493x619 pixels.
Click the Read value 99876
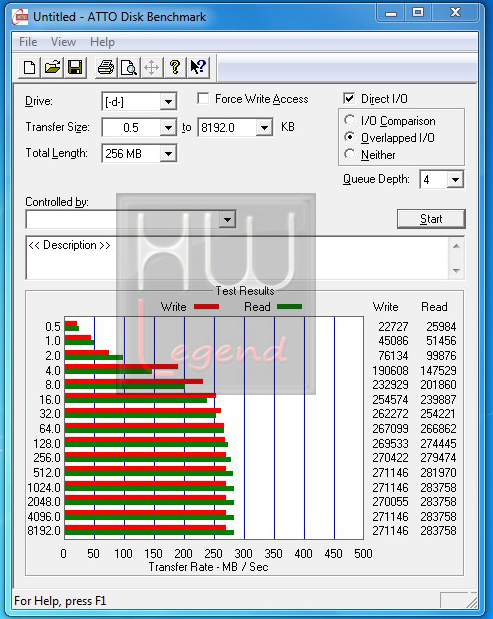(x=441, y=356)
